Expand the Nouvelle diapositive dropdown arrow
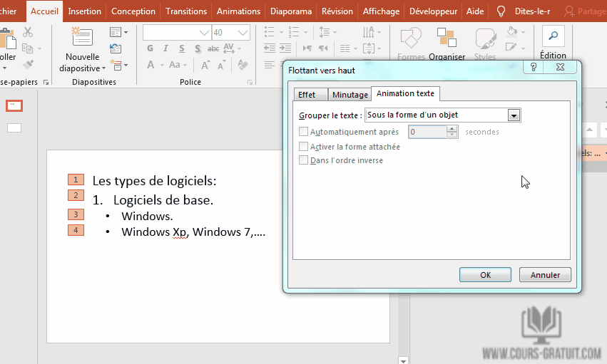 tap(103, 69)
